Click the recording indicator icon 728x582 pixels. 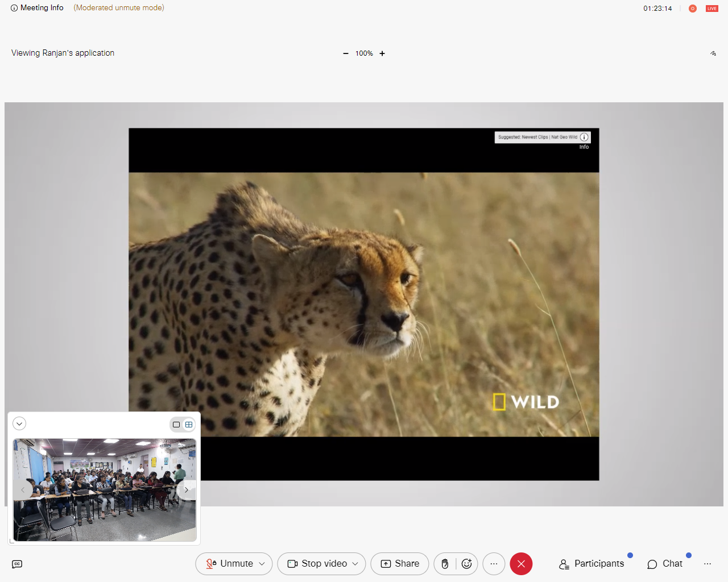point(693,9)
